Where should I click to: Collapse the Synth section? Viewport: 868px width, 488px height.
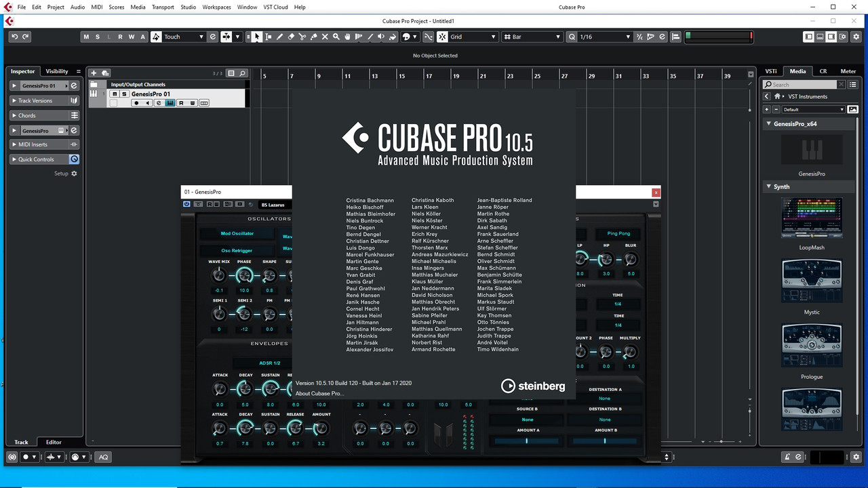(768, 186)
